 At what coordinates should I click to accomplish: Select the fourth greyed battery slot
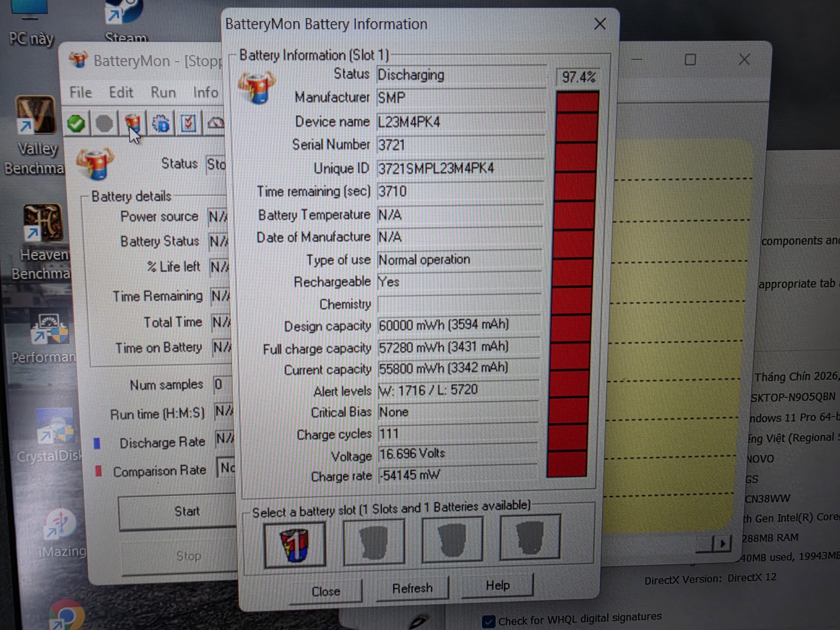[x=530, y=537]
